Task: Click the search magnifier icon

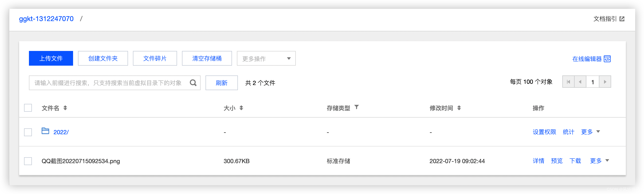Action: click(x=193, y=83)
